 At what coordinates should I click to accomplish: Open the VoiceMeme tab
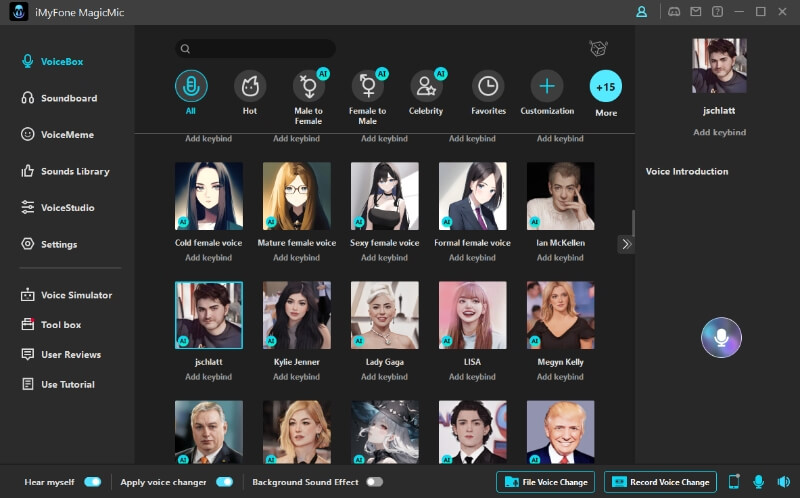pyautogui.click(x=57, y=134)
